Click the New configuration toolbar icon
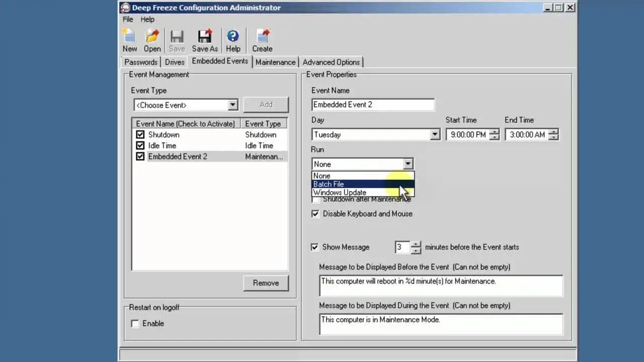This screenshot has width=644, height=362. (129, 36)
